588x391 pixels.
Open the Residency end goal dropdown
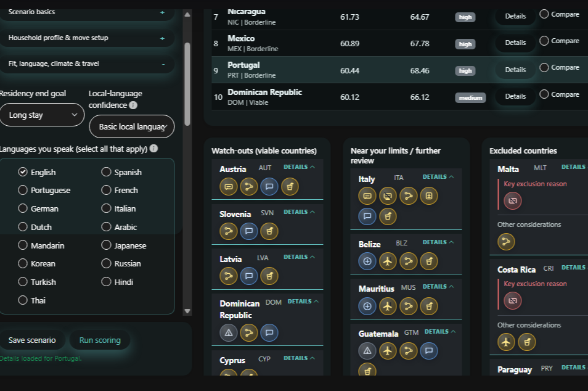(43, 115)
